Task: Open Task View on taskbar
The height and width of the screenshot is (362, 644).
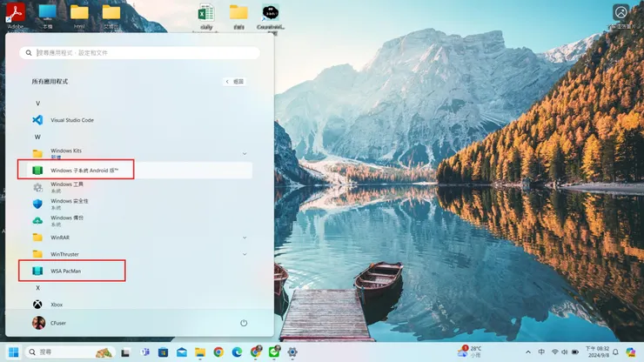Action: coord(125,352)
